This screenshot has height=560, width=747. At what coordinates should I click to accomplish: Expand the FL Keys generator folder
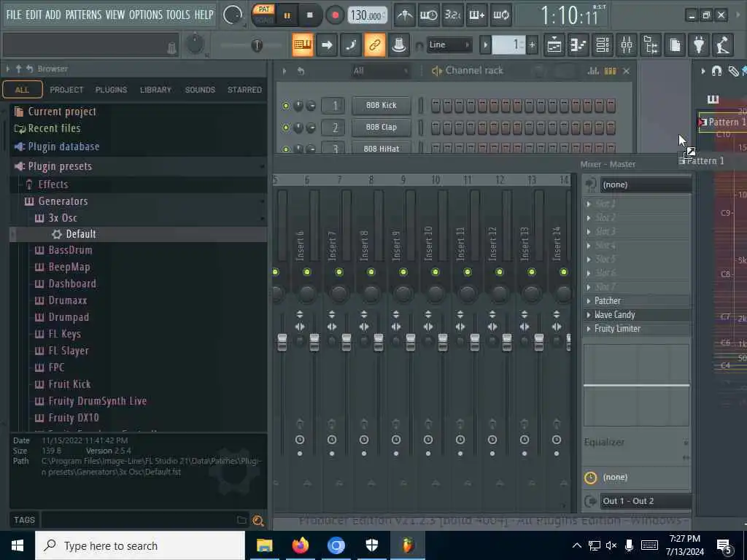[x=64, y=334]
